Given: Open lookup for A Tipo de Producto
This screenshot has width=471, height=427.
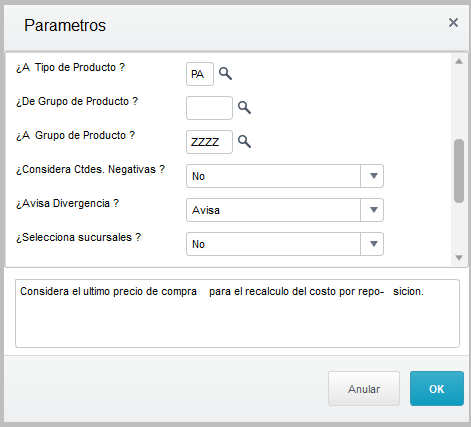Looking at the screenshot, I should pos(225,74).
